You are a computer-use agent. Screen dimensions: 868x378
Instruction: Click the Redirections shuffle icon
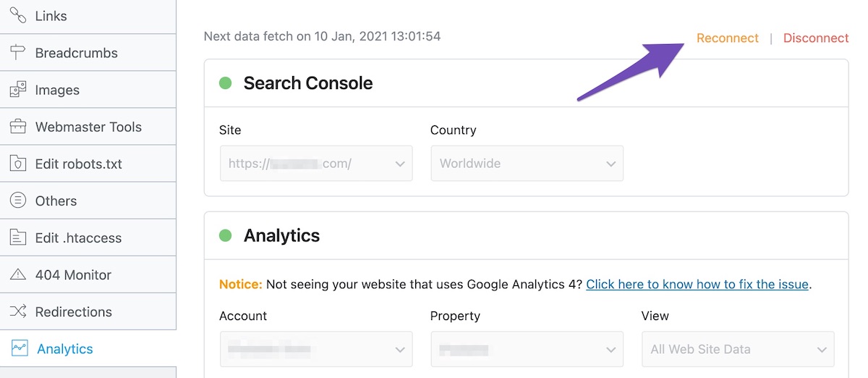(18, 311)
